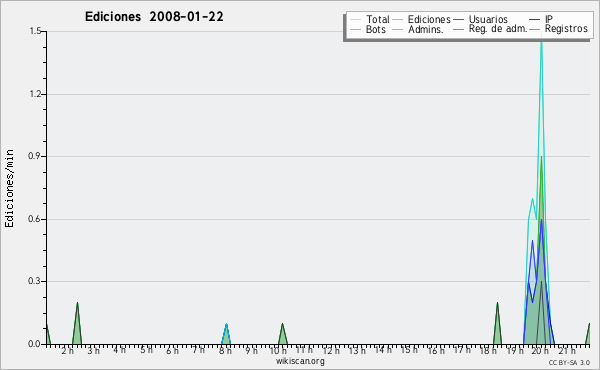
Task: Click the '18 h' x-axis label
Action: 488,351
